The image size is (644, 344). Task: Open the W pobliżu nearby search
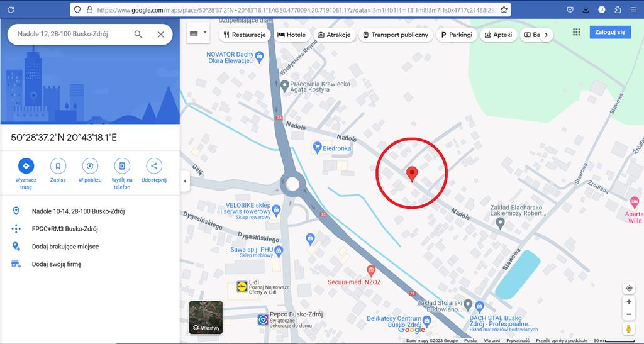90,166
